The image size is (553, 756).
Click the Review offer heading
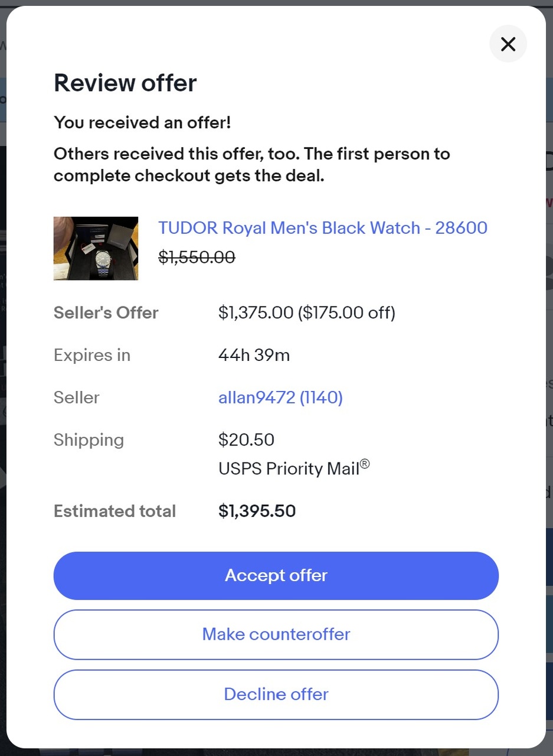[125, 83]
